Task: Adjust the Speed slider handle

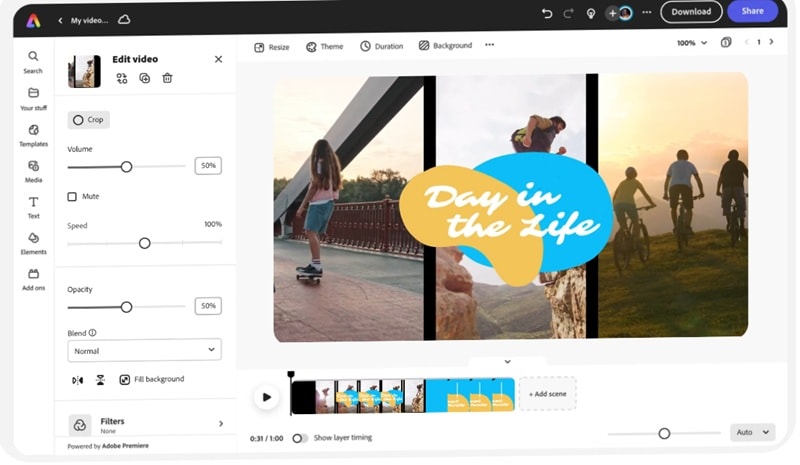Action: [144, 243]
